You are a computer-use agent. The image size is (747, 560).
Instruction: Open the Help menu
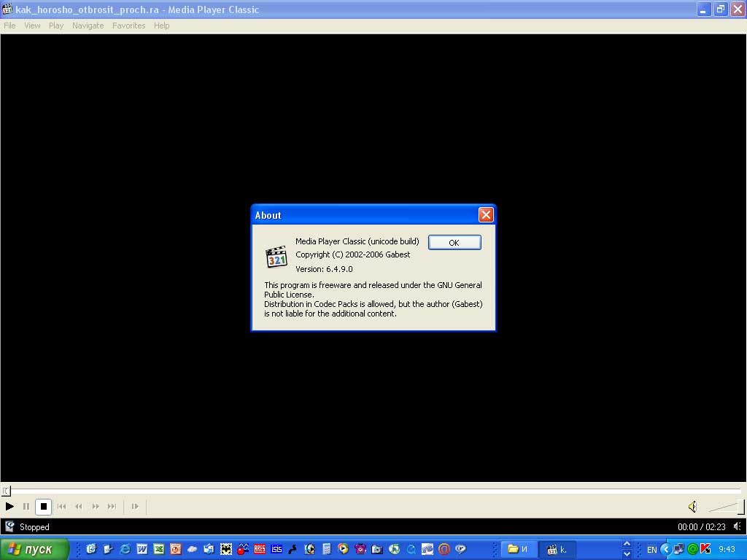(x=161, y=26)
